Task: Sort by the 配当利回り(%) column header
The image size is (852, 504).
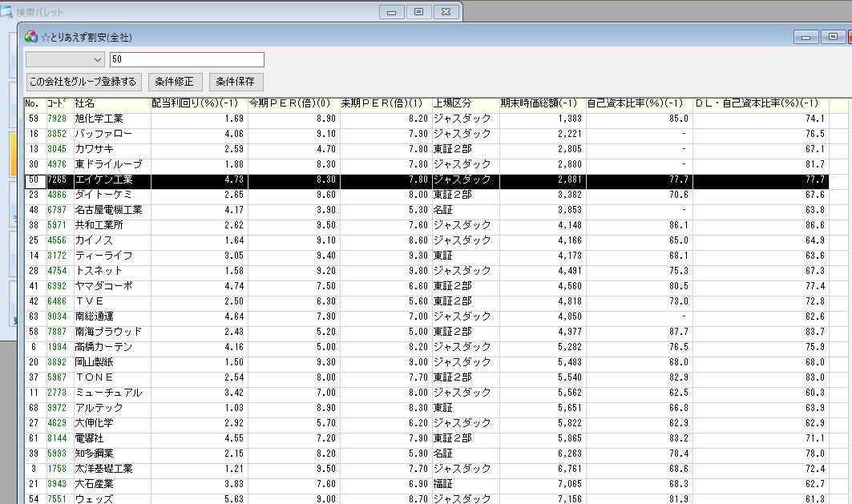Action: click(197, 103)
